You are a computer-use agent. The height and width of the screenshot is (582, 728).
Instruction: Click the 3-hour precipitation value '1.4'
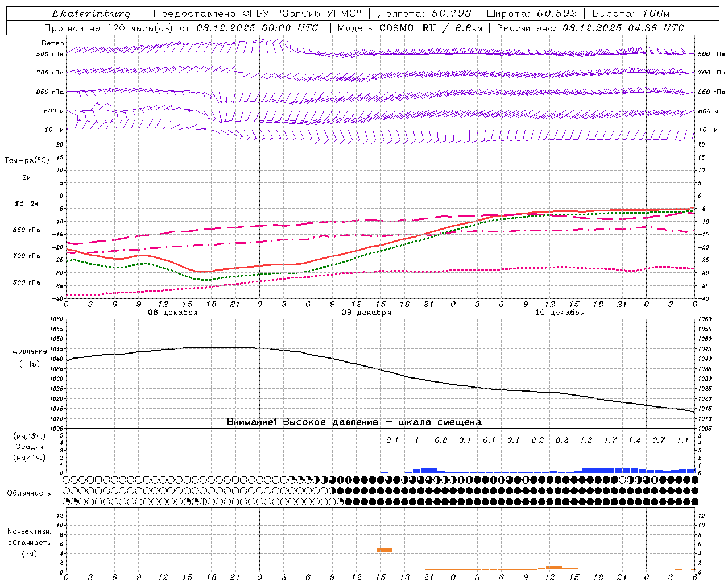(x=634, y=440)
